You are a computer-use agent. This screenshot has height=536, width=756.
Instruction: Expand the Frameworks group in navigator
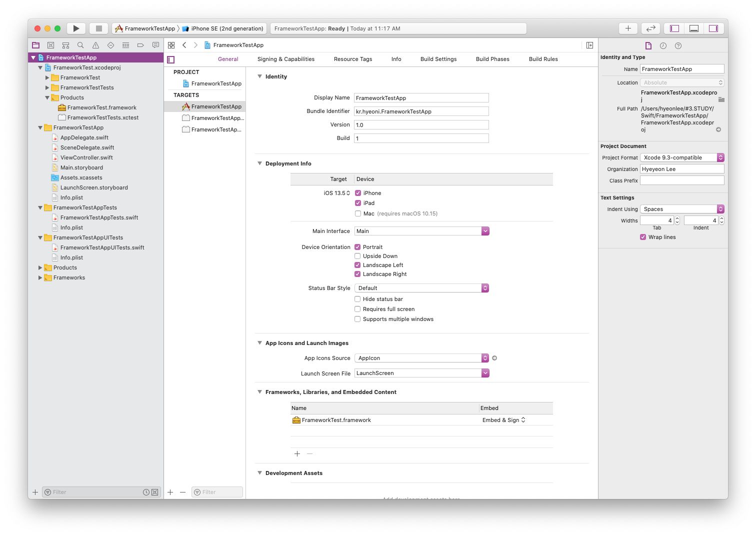coord(40,277)
